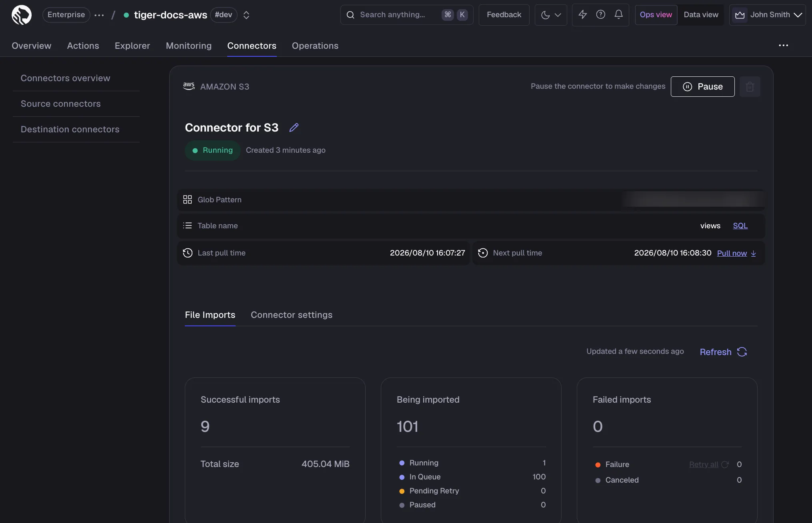Click Retry all for failed imports

[x=709, y=465]
